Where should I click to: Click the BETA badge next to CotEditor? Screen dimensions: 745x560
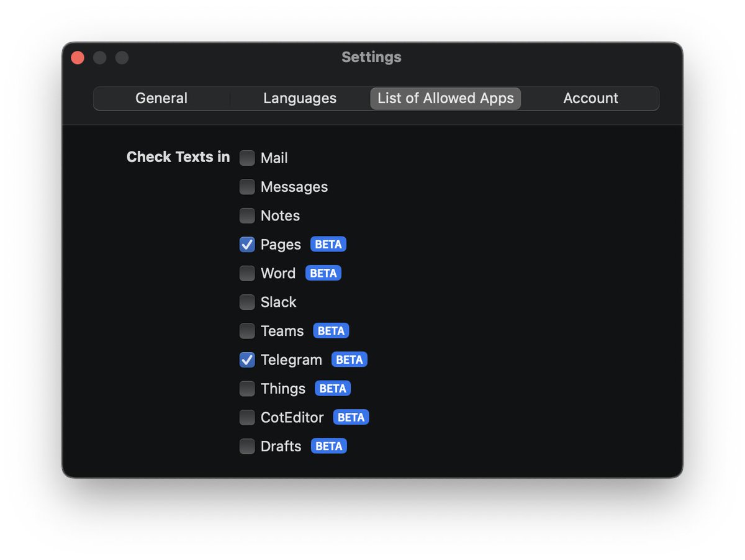(351, 417)
